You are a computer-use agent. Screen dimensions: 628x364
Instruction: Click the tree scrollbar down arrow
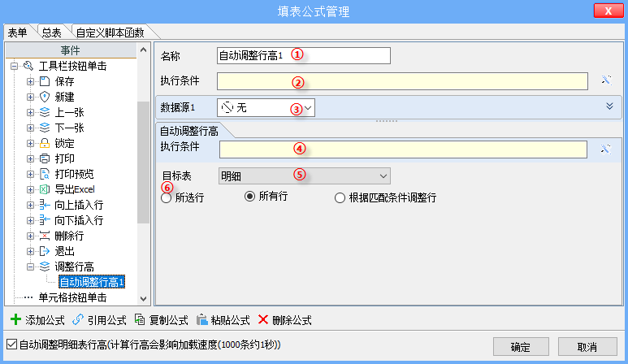(x=143, y=299)
